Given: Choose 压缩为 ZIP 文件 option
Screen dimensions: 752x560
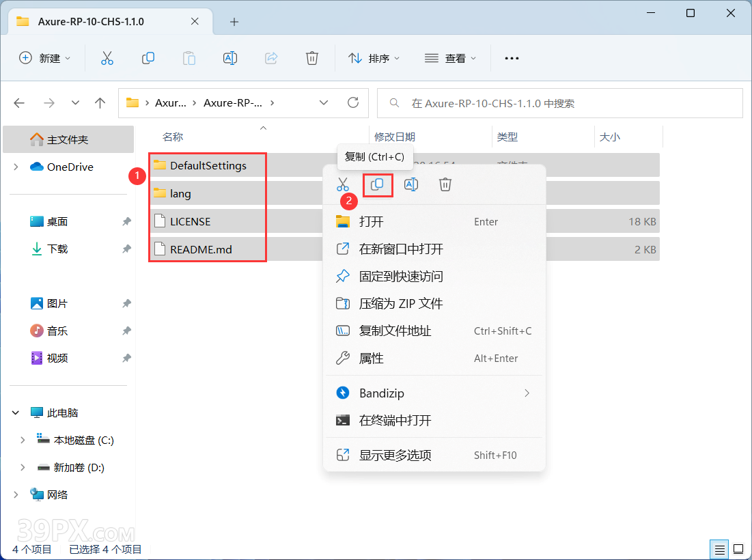Looking at the screenshot, I should tap(434, 303).
